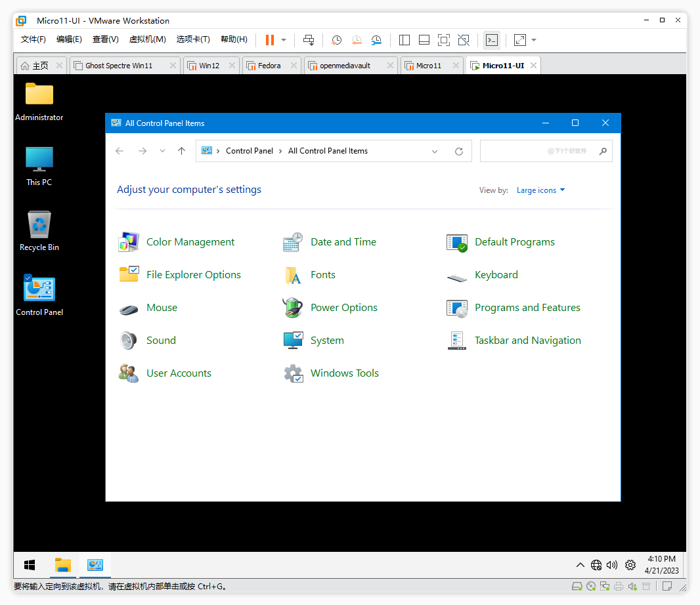Open the snapshot manager wrench icon
The image size is (700, 605).
(x=376, y=40)
